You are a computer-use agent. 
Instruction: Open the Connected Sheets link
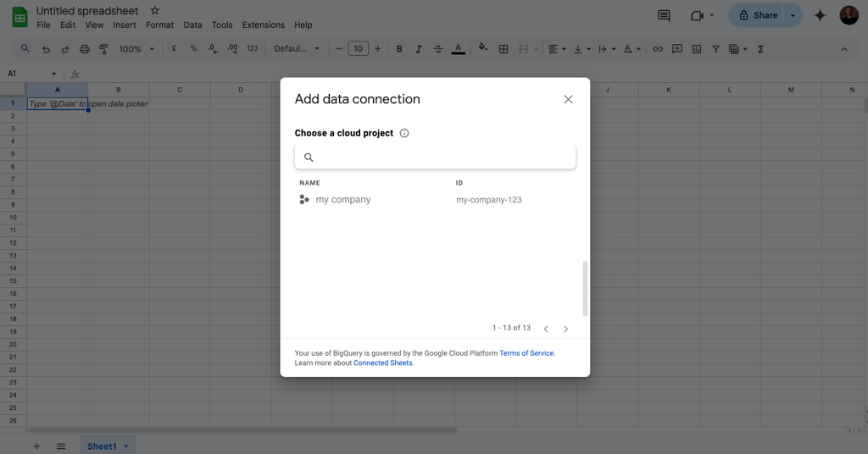point(383,363)
